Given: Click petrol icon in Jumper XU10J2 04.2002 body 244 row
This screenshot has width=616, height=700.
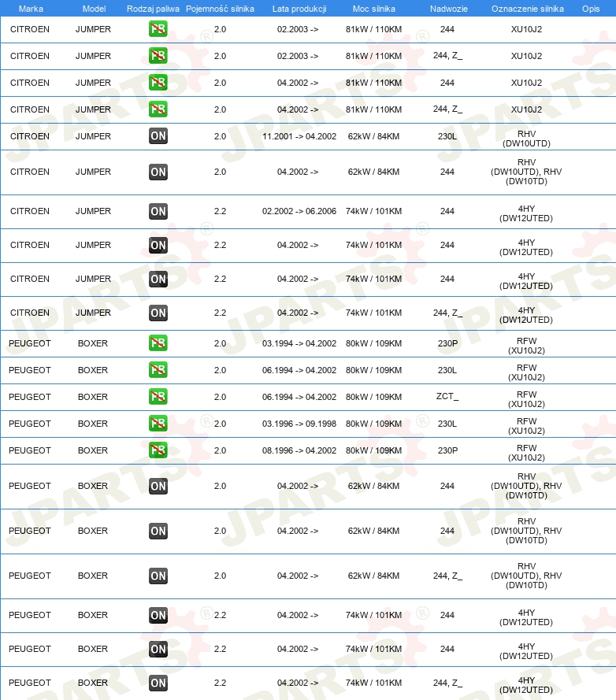Looking at the screenshot, I should [x=158, y=83].
